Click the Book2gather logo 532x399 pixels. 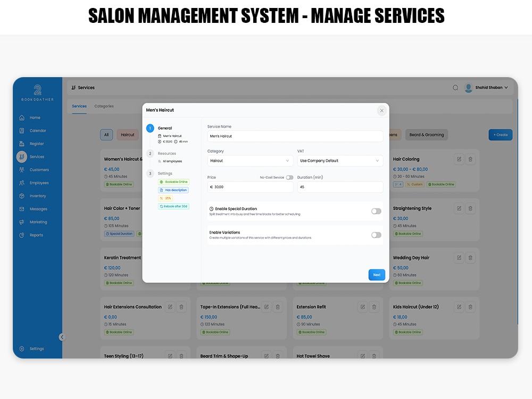[37, 93]
